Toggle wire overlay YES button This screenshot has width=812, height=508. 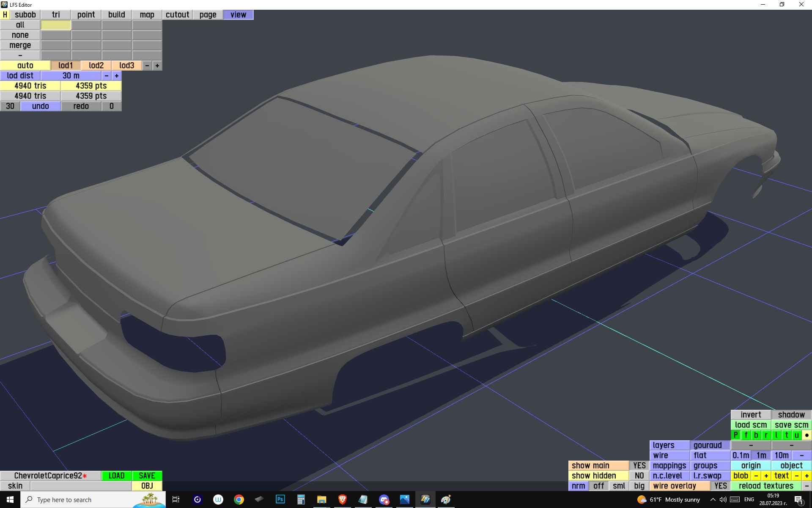(720, 486)
